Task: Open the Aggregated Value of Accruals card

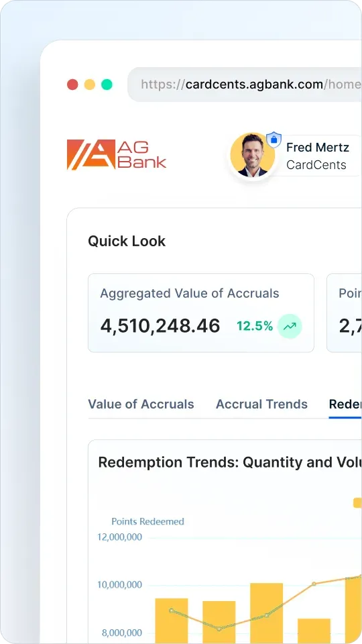Action: (201, 313)
